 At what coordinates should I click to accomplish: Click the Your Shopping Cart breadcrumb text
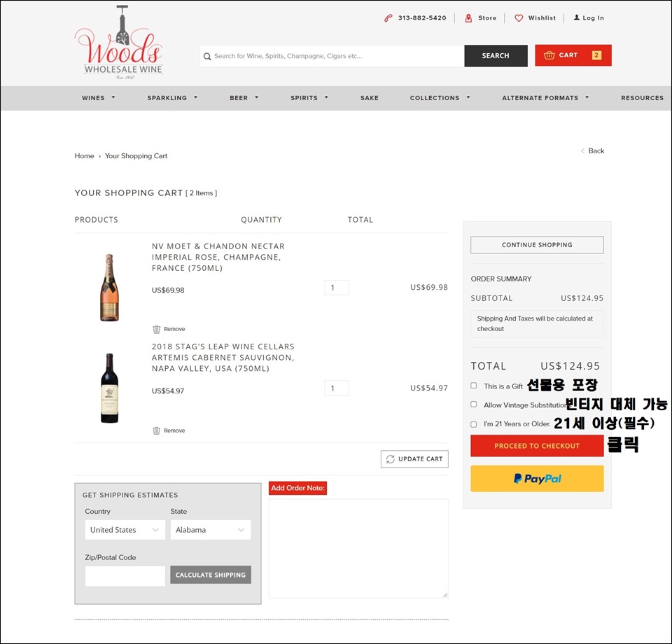pyautogui.click(x=136, y=156)
